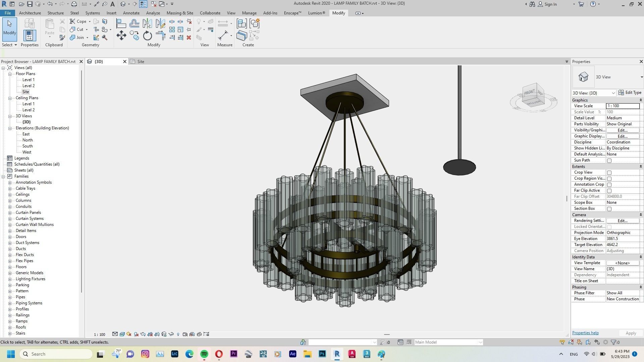The image size is (644, 362).
Task: Click the ViewCube FRONT face
Action: pos(530,92)
